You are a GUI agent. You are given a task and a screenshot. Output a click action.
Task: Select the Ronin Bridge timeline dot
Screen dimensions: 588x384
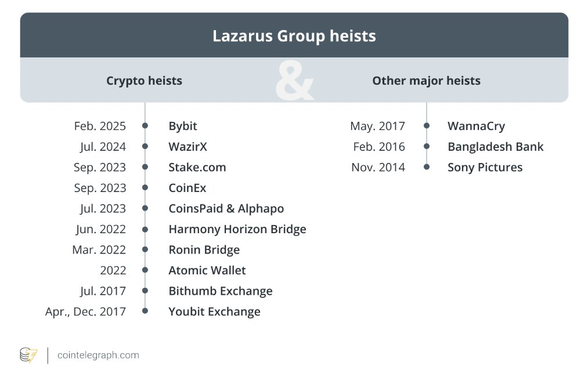click(x=145, y=249)
